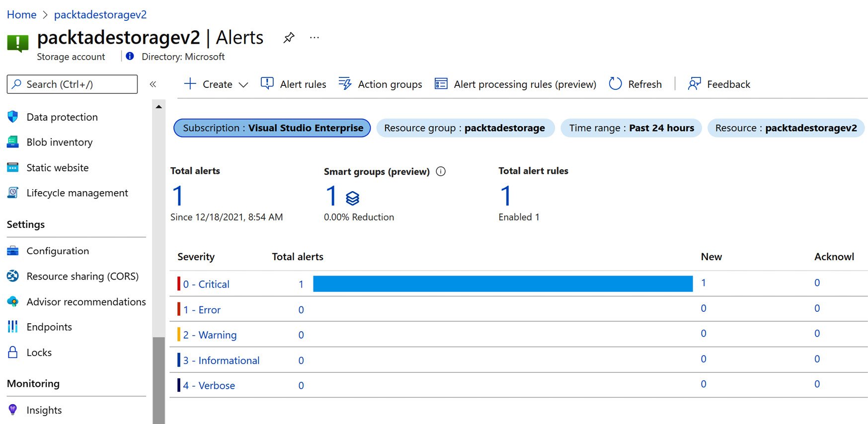This screenshot has width=868, height=424.
Task: Open the Subscription filter pill
Action: tap(272, 128)
